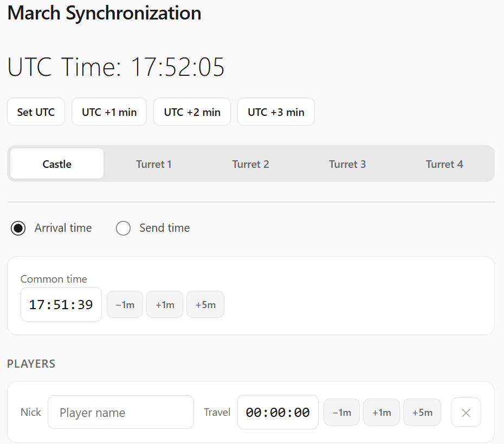This screenshot has height=444, width=504.
Task: Add five minutes to Common time
Action: (205, 304)
